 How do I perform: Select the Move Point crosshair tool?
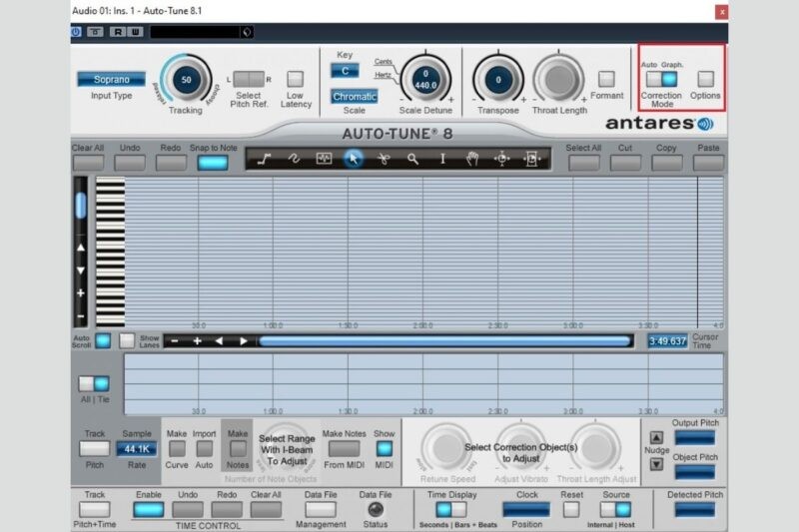pos(502,159)
